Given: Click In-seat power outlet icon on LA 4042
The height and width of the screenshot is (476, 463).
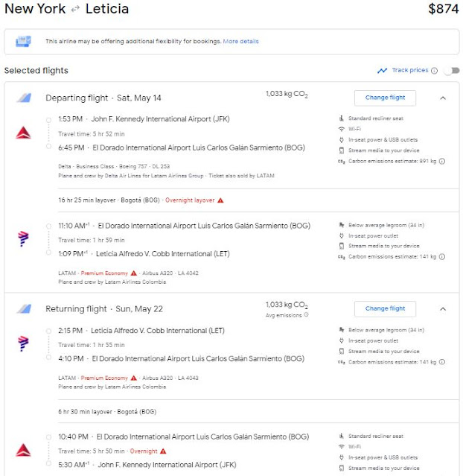Looking at the screenshot, I should [x=342, y=236].
